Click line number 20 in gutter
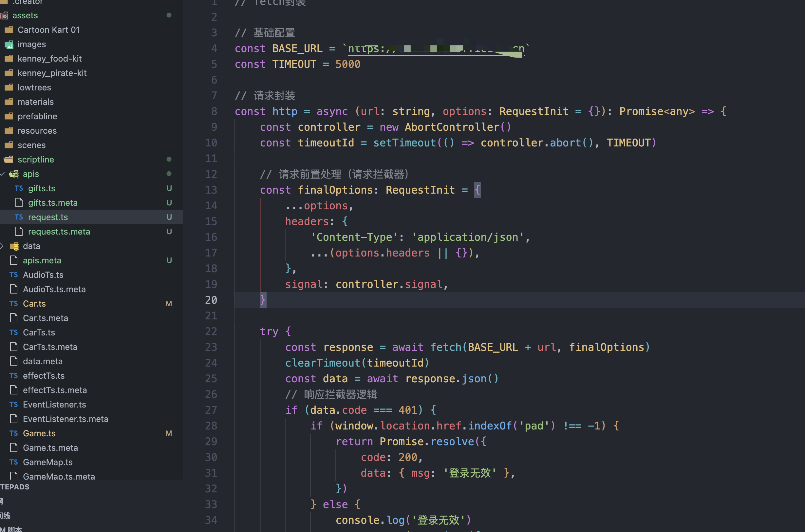Screen dimensions: 805x532 click(211, 300)
